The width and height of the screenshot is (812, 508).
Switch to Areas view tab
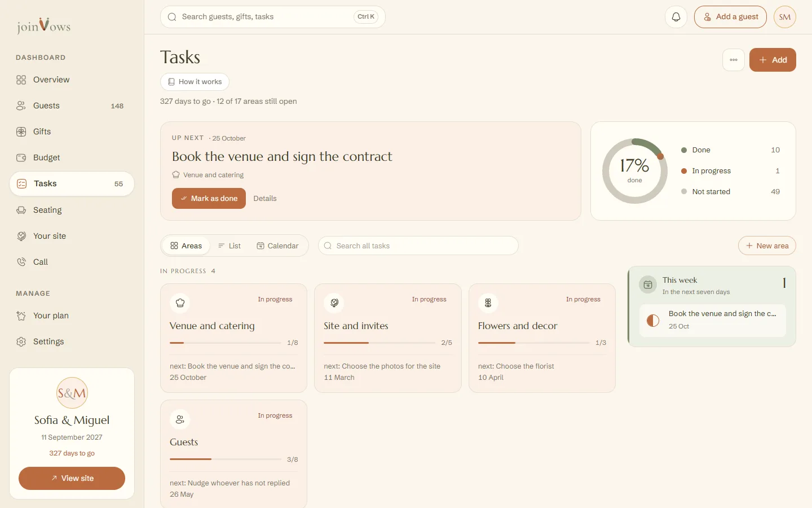[186, 246]
